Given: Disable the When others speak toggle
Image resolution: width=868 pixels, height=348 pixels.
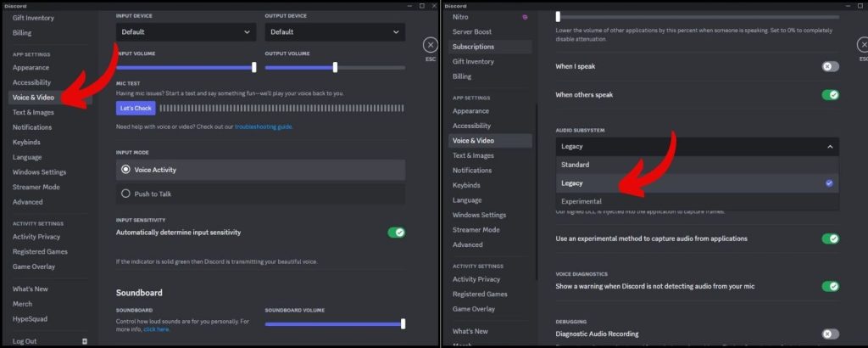Looking at the screenshot, I should [831, 95].
